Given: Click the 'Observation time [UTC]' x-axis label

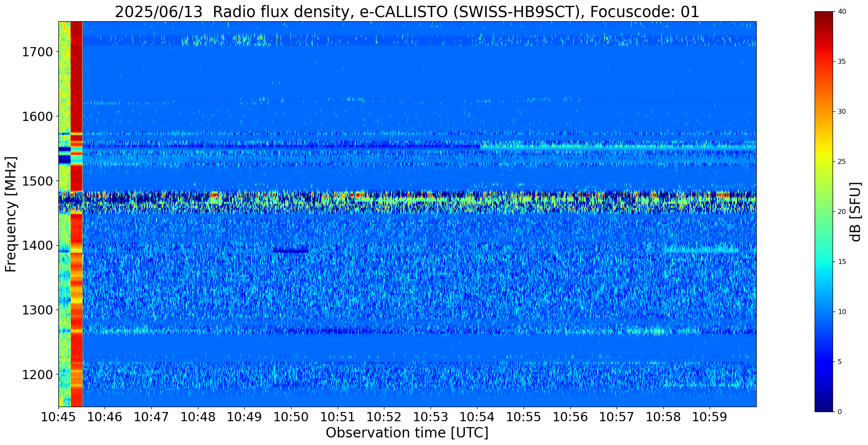Looking at the screenshot, I should click(407, 433).
